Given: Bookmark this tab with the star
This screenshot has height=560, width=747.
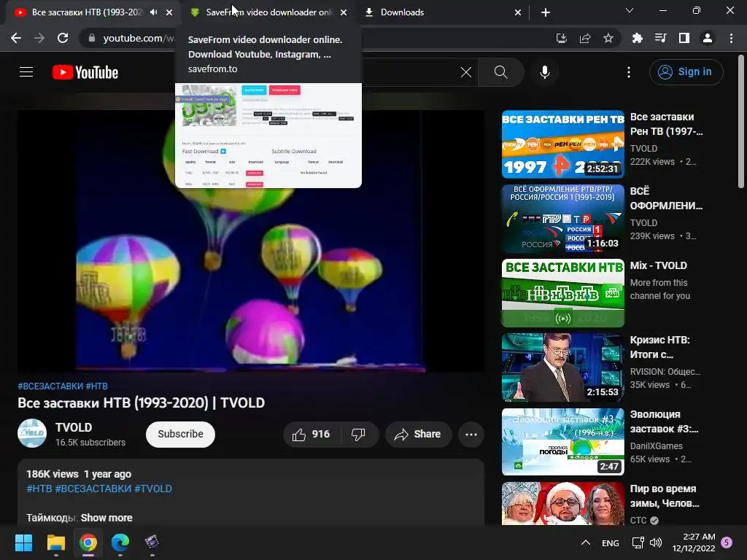Looking at the screenshot, I should pos(608,38).
